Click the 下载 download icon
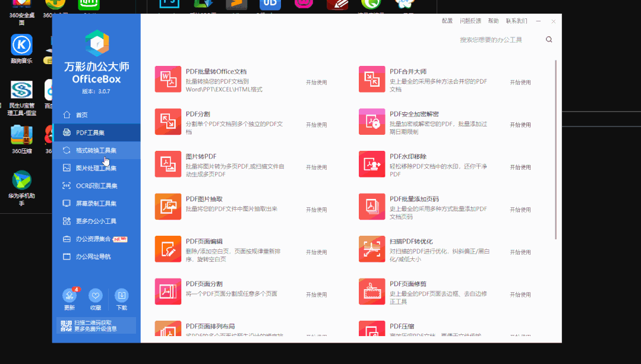 [122, 295]
